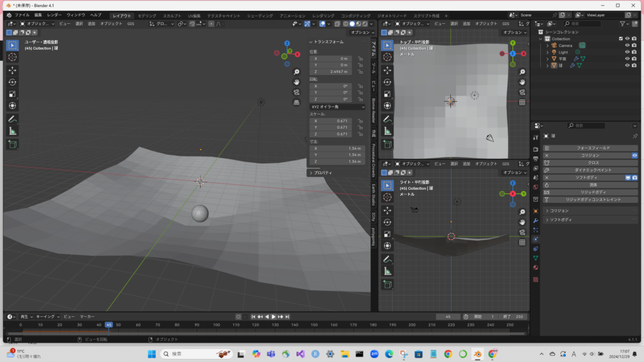Click frame 100 on the timeline ruler

point(216,325)
